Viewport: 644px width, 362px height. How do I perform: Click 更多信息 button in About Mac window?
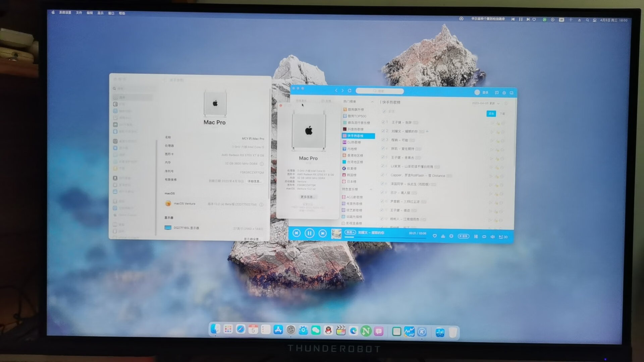pyautogui.click(x=307, y=197)
